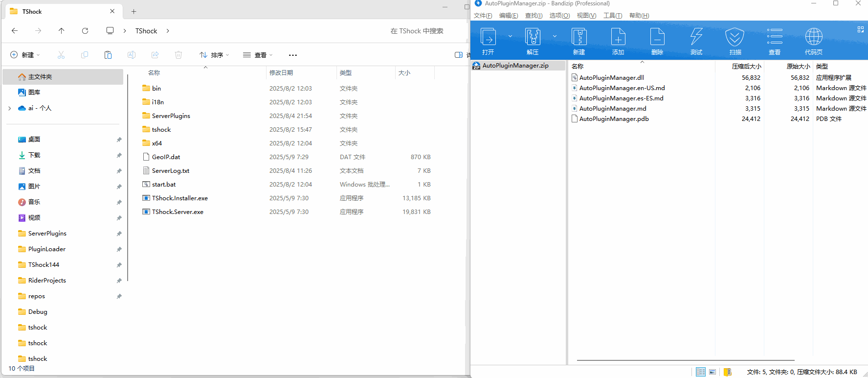
Task: Click the Bandizip Delete (删除) icon
Action: pos(657,37)
